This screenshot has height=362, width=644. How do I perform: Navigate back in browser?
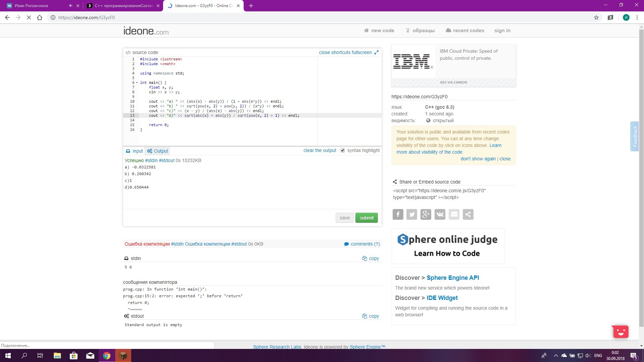coord(7,17)
